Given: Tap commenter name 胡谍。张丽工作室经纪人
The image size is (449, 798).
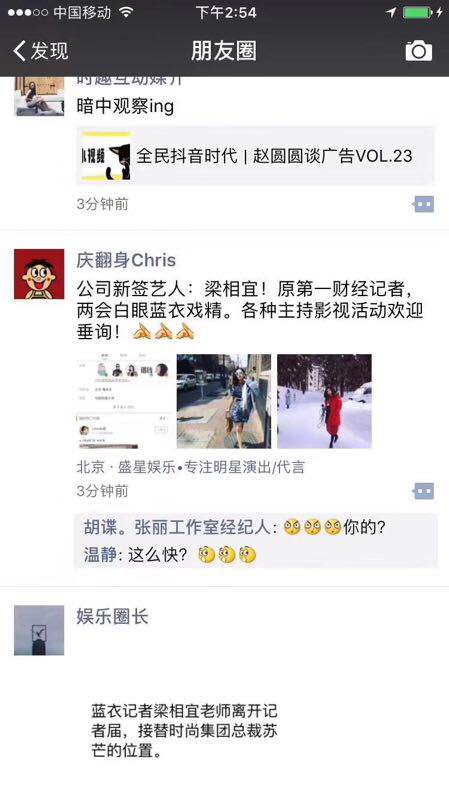Looking at the screenshot, I should pyautogui.click(x=177, y=527).
